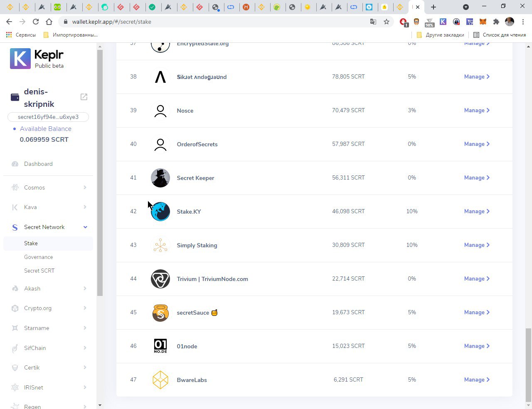This screenshot has width=532, height=409.
Task: Click Manage for Simply Staking validator
Action: point(476,245)
